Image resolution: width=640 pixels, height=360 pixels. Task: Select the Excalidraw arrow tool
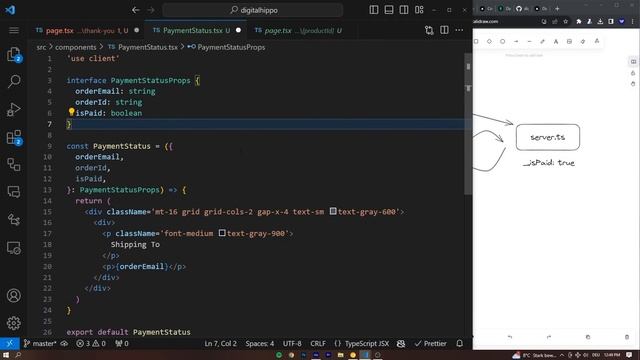(516, 41)
